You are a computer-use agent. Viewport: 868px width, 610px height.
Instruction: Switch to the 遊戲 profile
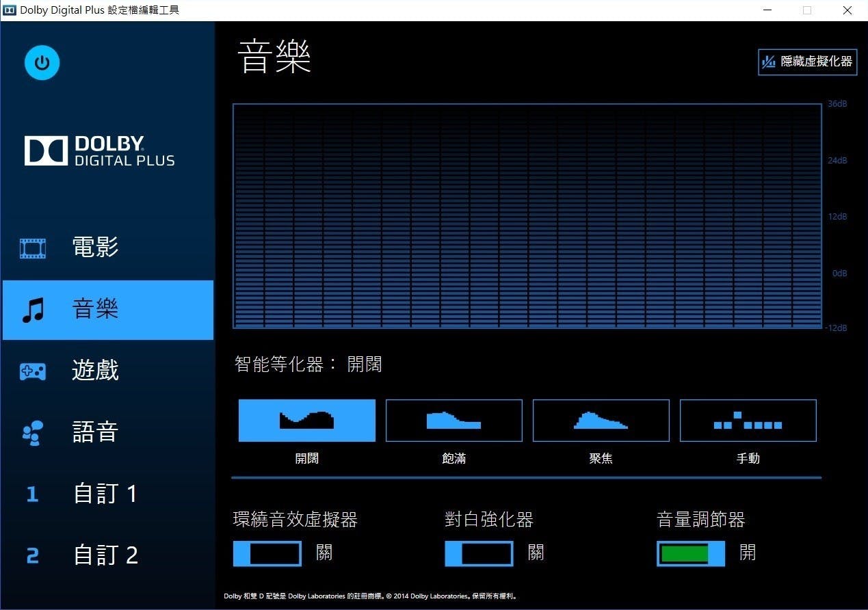click(108, 371)
